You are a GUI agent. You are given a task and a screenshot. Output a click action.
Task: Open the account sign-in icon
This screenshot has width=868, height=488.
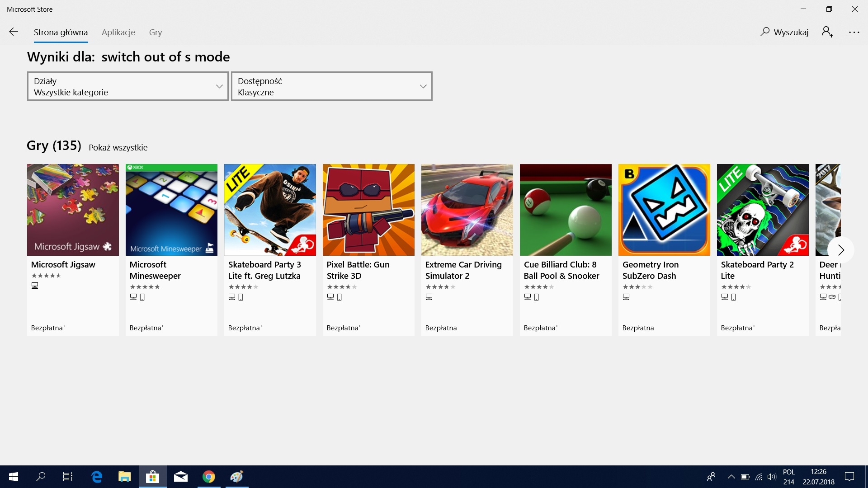pos(827,32)
